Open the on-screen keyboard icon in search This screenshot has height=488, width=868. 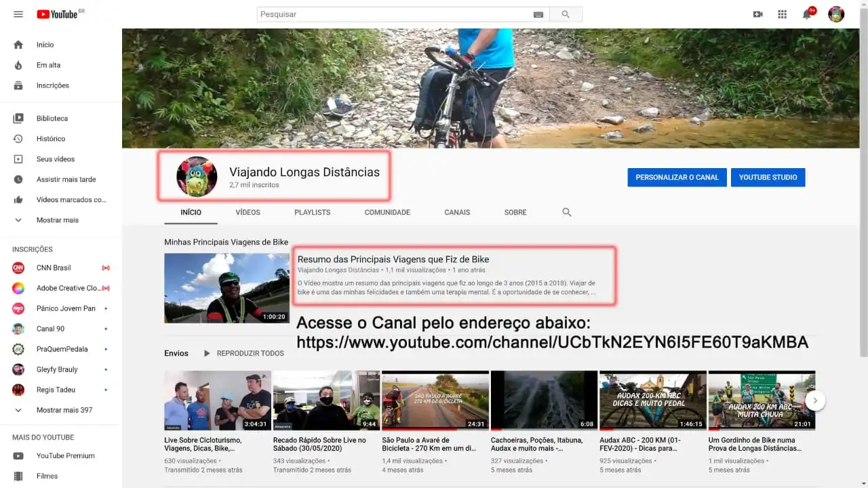point(538,14)
